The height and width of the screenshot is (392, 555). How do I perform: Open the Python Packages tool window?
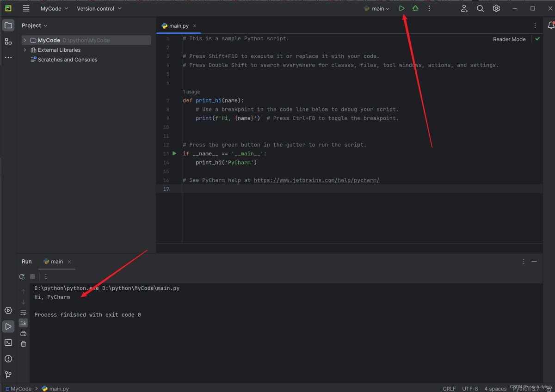[8, 311]
